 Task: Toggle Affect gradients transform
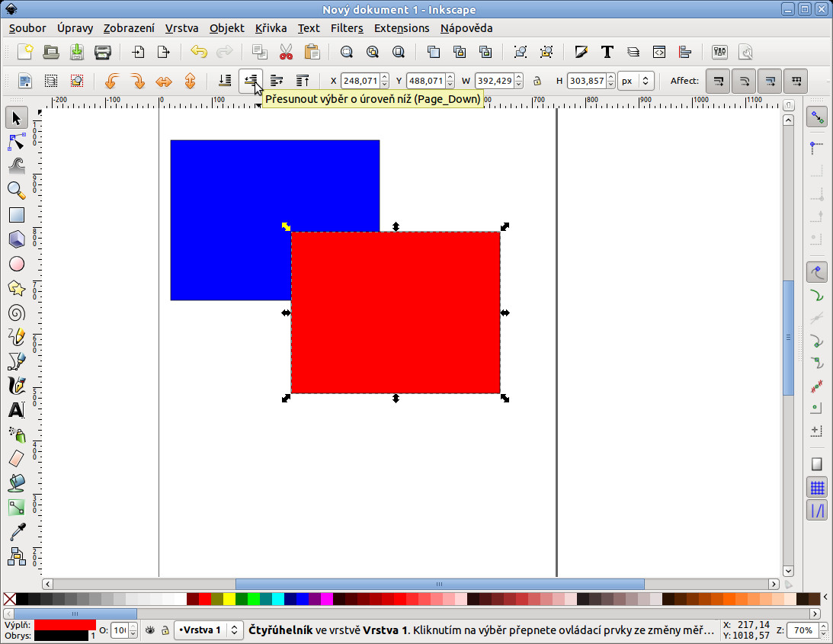[x=770, y=81]
